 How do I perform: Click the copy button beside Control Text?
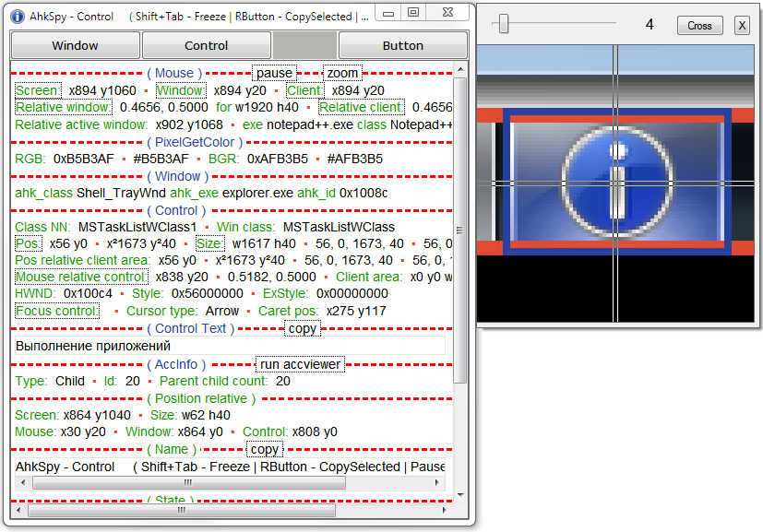pos(303,329)
